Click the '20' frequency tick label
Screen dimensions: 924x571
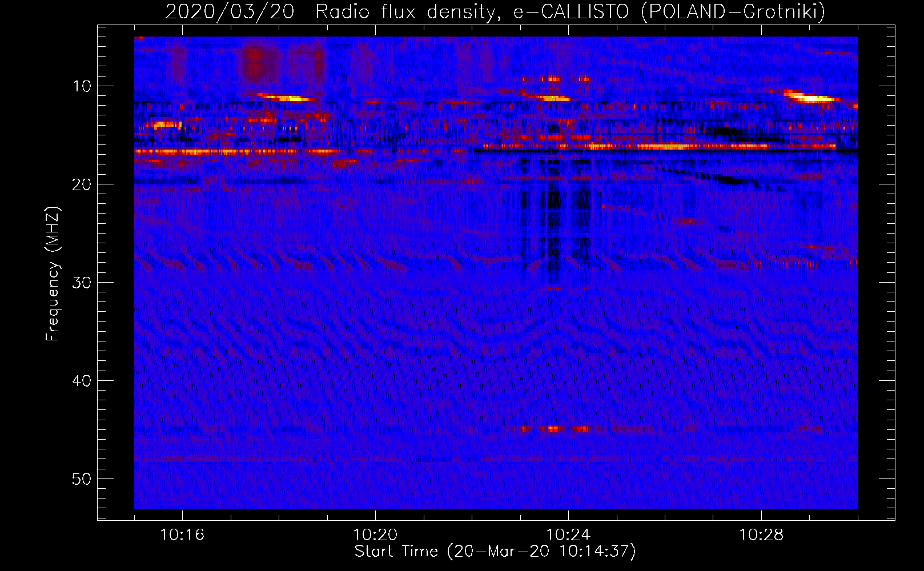click(82, 184)
